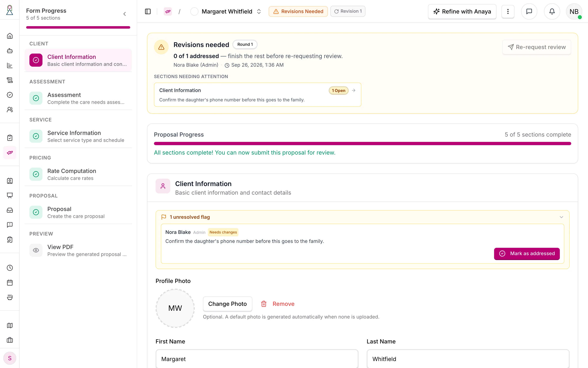Open the clock history icon in sidebar

pos(10,268)
